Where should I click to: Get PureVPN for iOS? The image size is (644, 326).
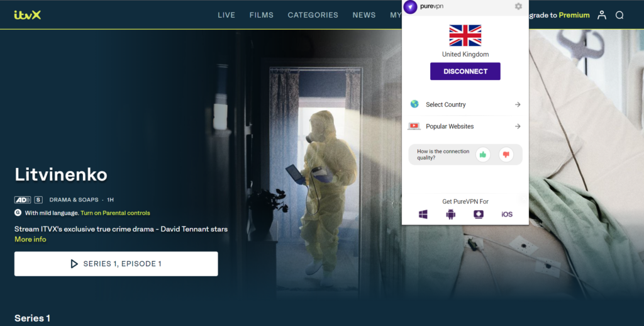click(x=506, y=215)
